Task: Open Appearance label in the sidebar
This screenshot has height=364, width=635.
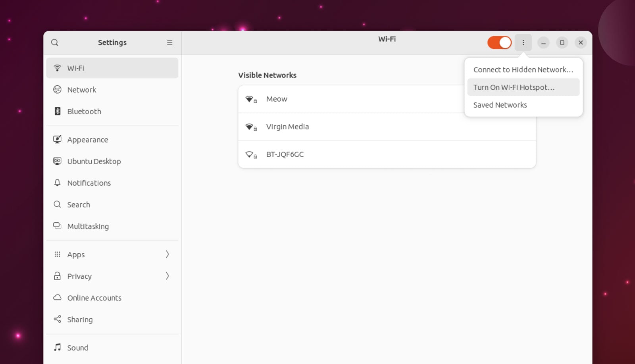Action: click(x=88, y=140)
